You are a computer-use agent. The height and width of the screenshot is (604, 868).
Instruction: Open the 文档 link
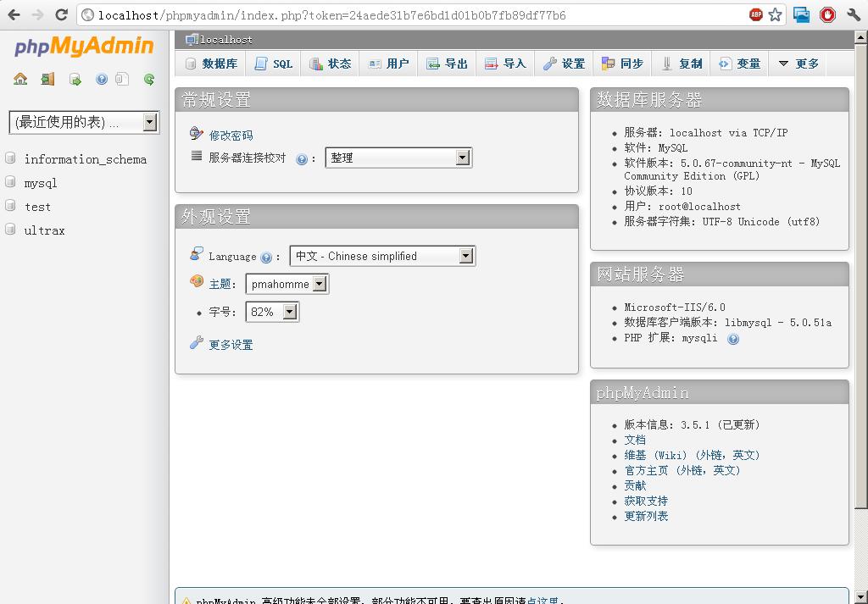635,441
